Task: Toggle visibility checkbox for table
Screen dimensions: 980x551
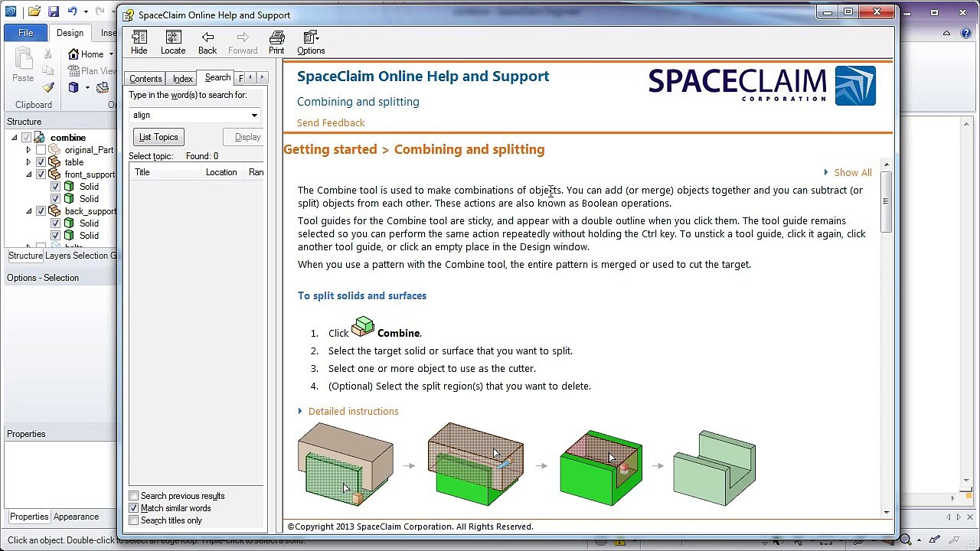Action: pos(41,162)
